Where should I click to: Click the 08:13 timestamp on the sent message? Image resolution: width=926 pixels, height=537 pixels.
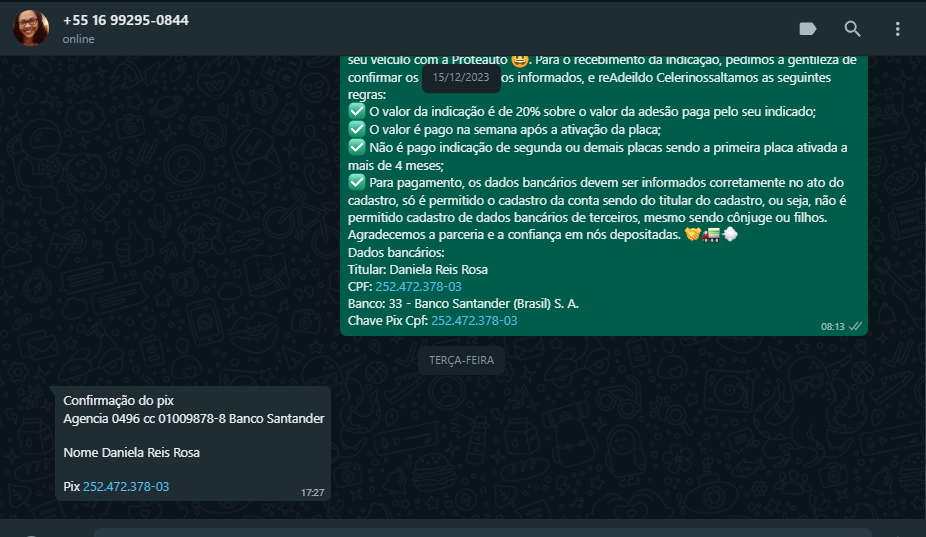coord(833,327)
